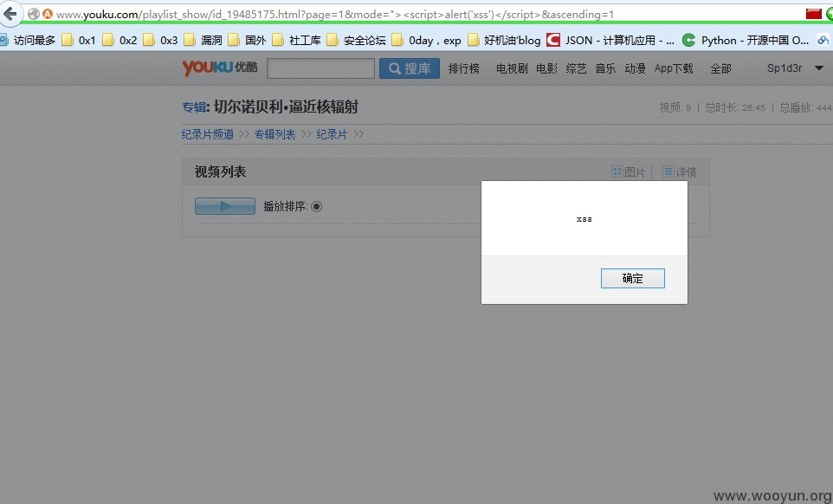Open the Python - 开源中国 bookmark
The height and width of the screenshot is (504, 833).
(x=746, y=41)
